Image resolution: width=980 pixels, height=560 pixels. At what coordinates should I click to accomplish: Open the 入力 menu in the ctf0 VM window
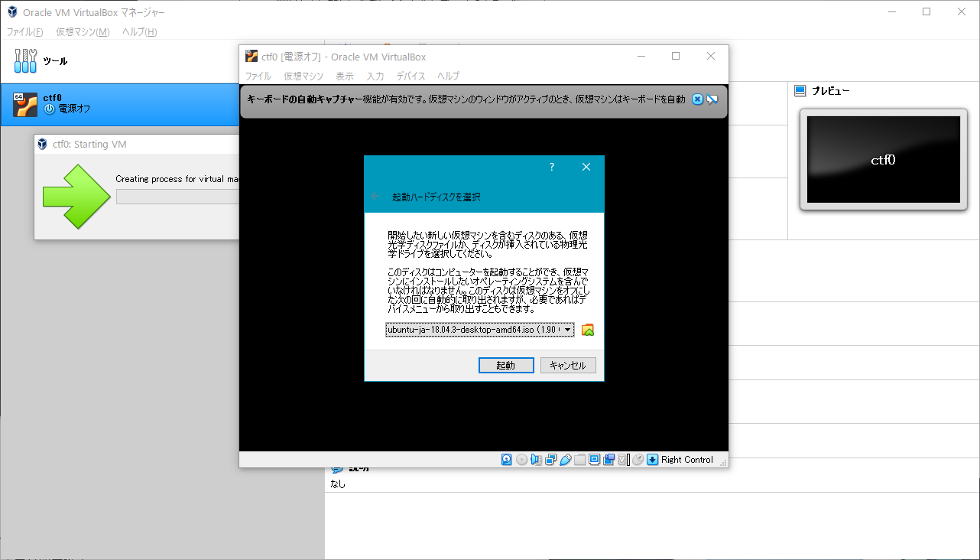point(375,77)
